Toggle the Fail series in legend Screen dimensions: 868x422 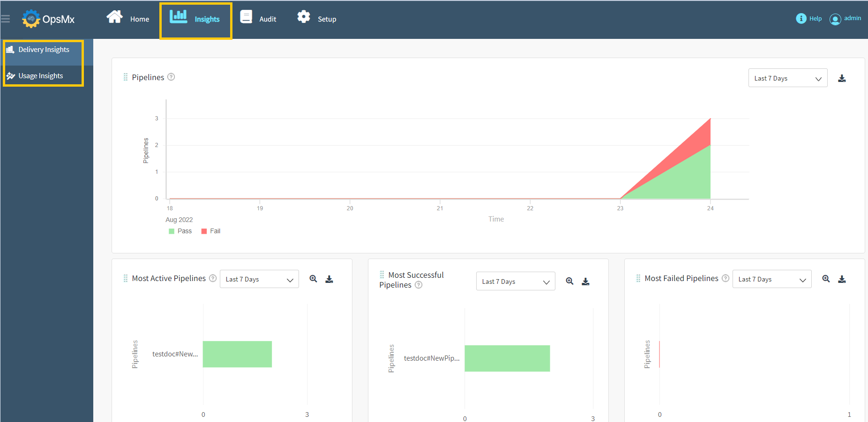click(211, 231)
